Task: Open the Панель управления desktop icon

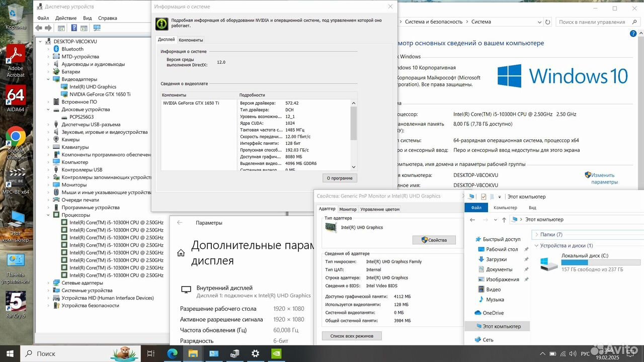Action: coord(16,268)
